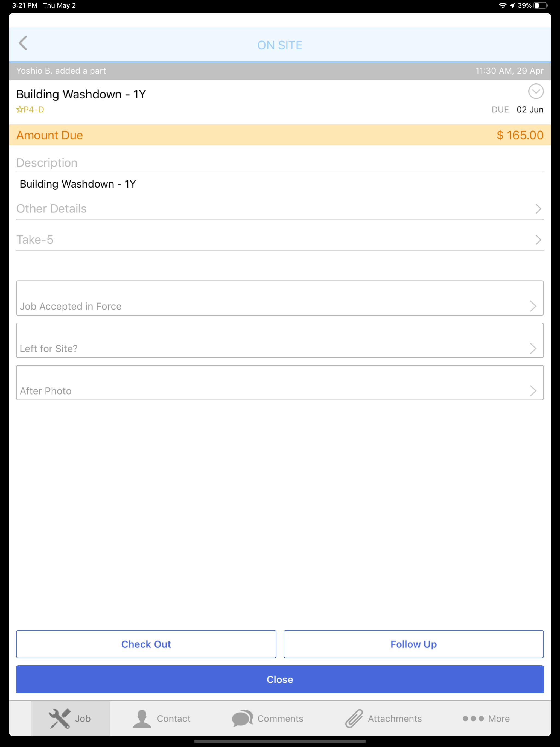Tap the $ 165.00 amount
This screenshot has width=560, height=747.
click(x=520, y=135)
